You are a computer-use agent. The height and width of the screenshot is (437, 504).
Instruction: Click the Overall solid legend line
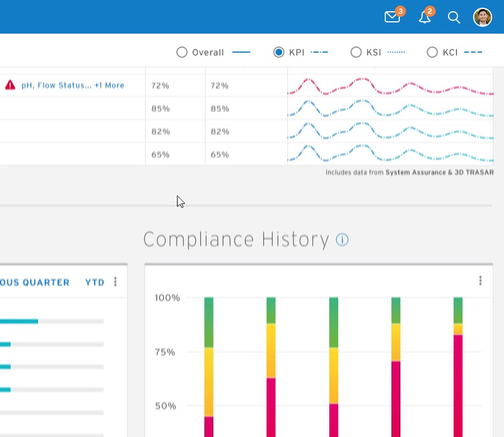point(241,52)
